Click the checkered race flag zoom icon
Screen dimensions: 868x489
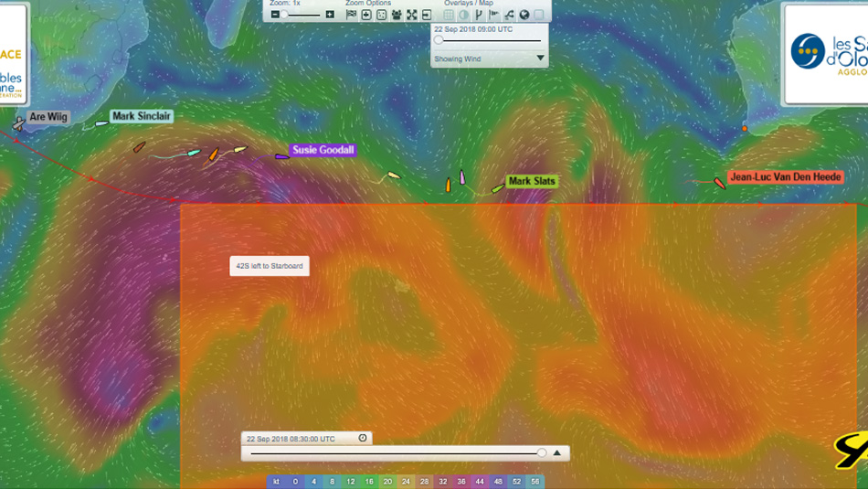point(351,15)
